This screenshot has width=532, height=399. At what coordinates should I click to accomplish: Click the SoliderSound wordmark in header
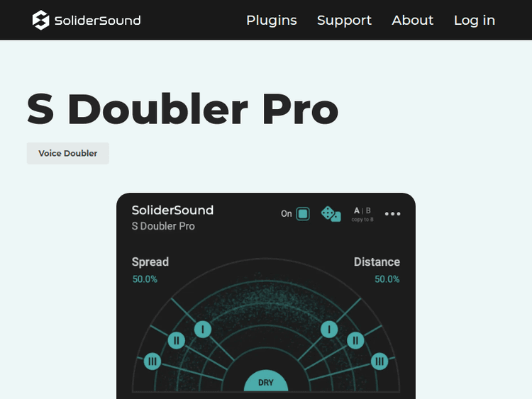(98, 21)
